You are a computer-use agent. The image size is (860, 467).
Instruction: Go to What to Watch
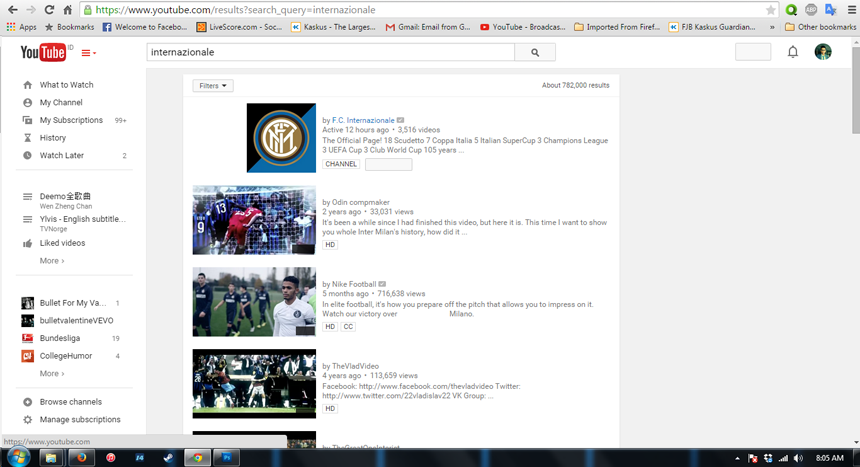pos(66,85)
